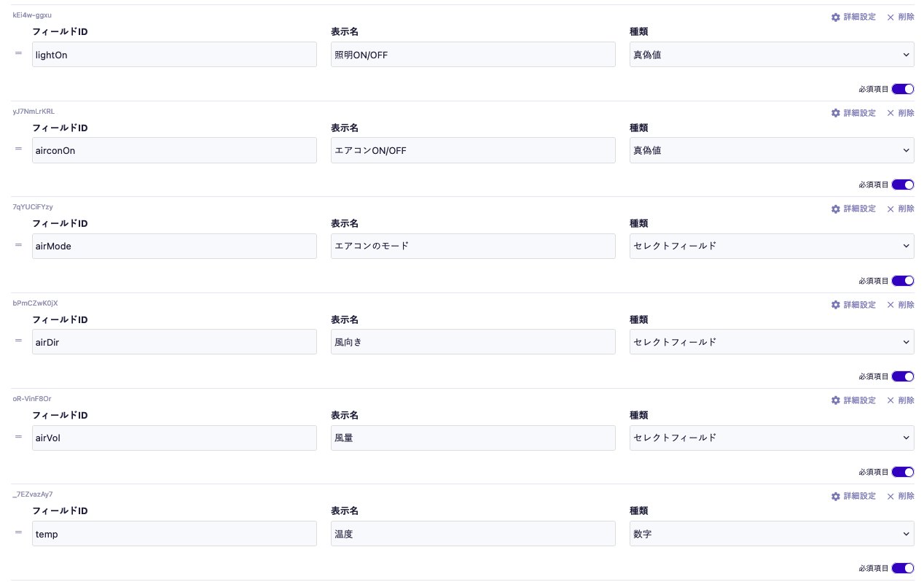Click drag handle beside lightOn field
This screenshot has width=924, height=582.
(x=18, y=53)
